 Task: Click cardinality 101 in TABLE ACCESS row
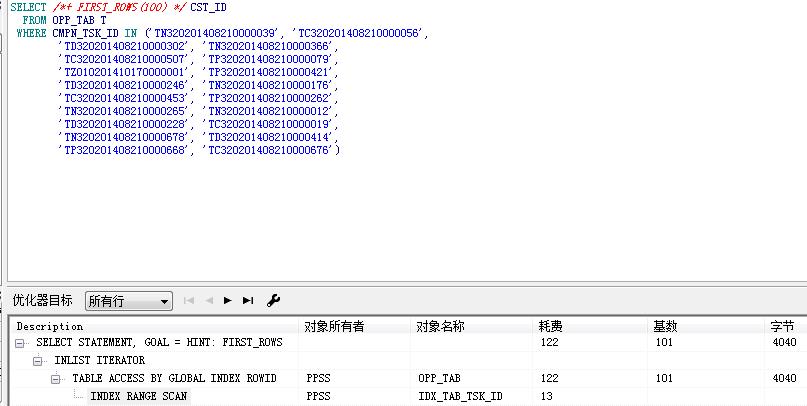tap(664, 378)
